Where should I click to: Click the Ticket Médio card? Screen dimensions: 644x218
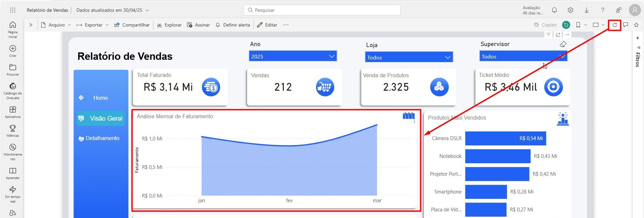coord(523,87)
